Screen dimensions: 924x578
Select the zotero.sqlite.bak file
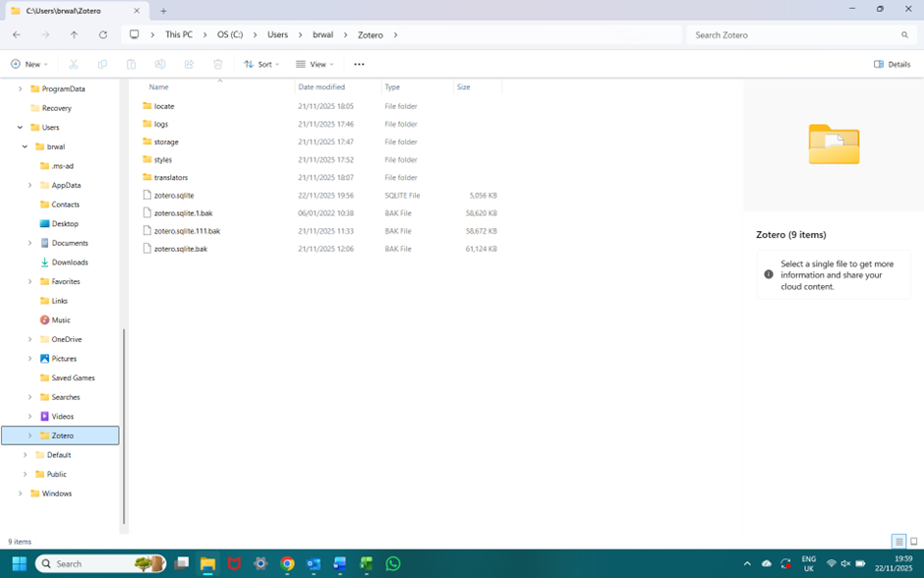coord(180,249)
